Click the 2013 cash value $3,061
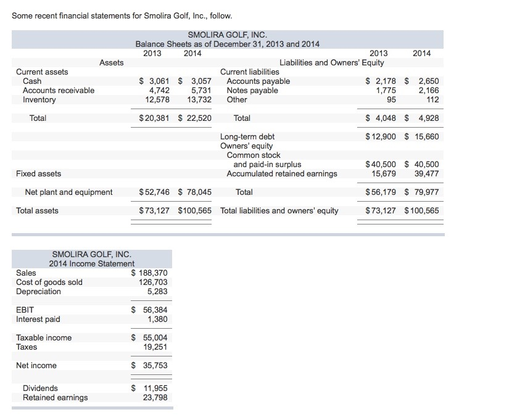This screenshot has height=420, width=525. tap(154, 81)
